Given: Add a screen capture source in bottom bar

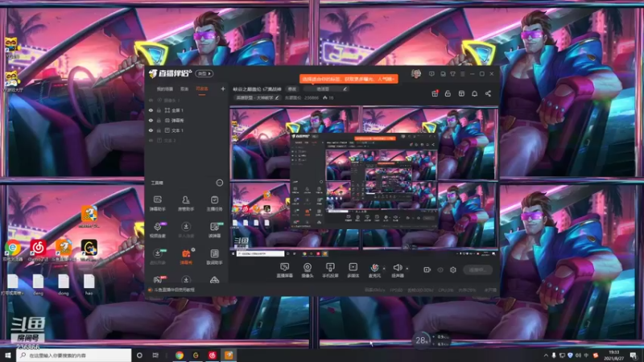Looking at the screenshot, I should coord(284,270).
